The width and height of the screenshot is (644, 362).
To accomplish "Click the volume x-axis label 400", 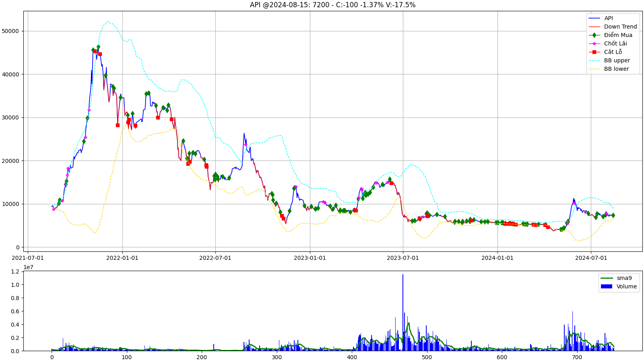I will (352, 357).
